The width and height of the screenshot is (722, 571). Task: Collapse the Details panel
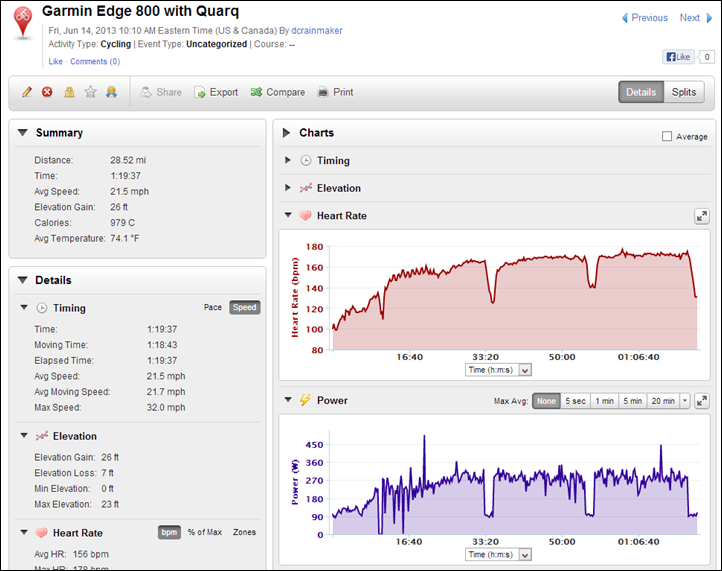[x=23, y=280]
